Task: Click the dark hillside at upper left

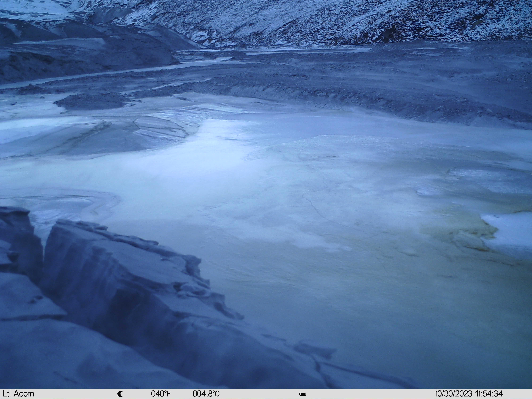Action: click(x=72, y=48)
